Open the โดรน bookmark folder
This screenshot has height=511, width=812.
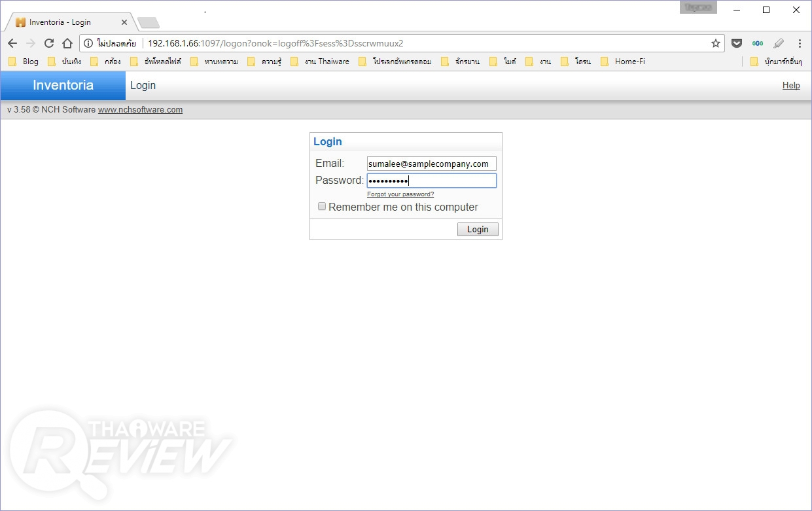tap(576, 62)
